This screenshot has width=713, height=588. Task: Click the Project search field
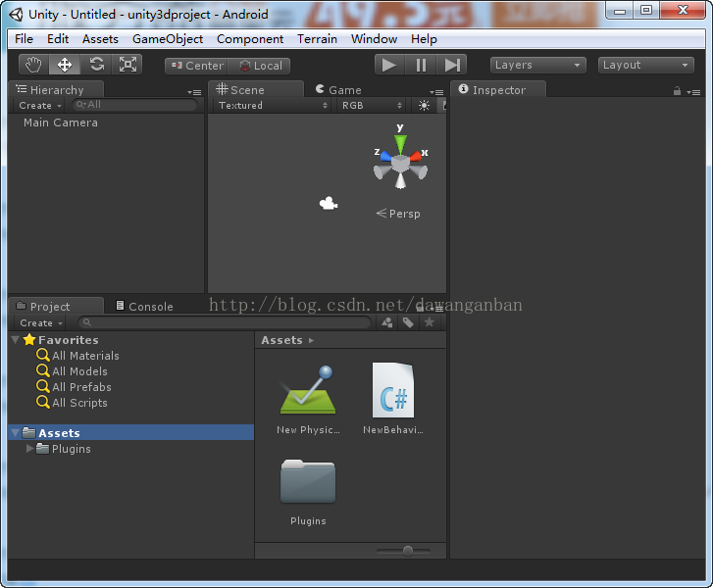click(x=226, y=322)
